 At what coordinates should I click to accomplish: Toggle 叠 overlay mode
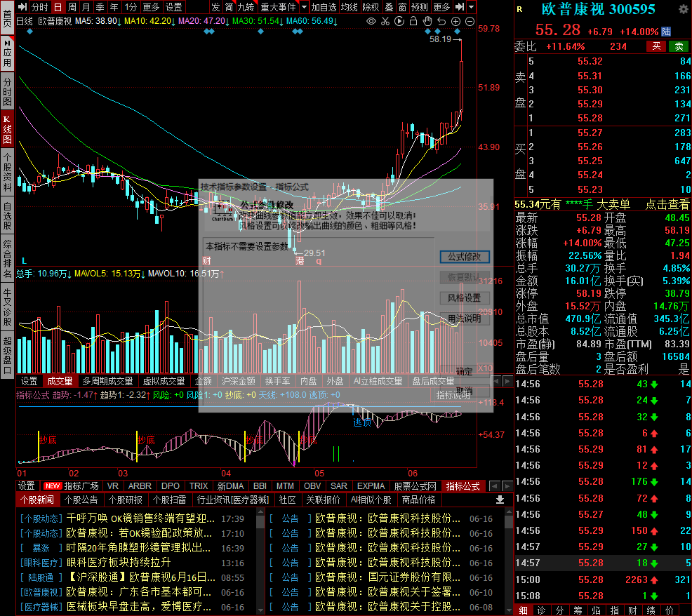pos(390,7)
